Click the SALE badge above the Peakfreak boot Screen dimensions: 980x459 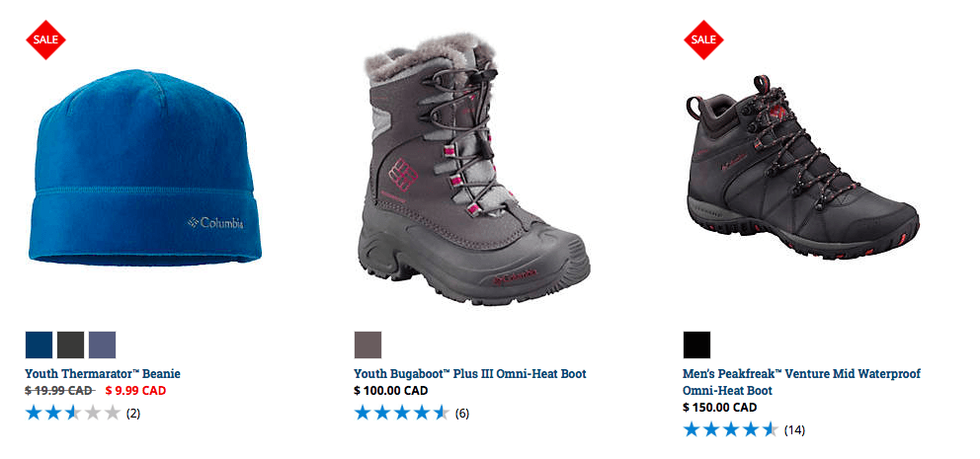pos(703,39)
